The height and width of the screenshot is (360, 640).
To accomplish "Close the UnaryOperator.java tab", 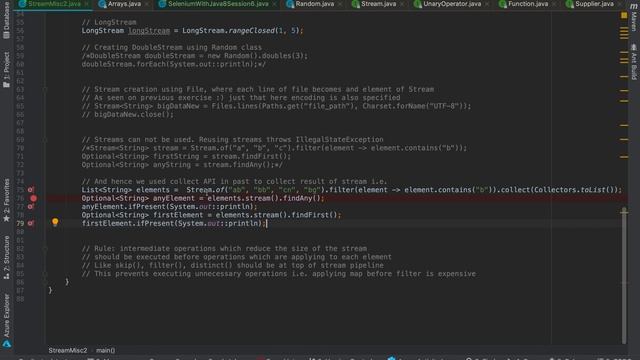I will 487,4.
